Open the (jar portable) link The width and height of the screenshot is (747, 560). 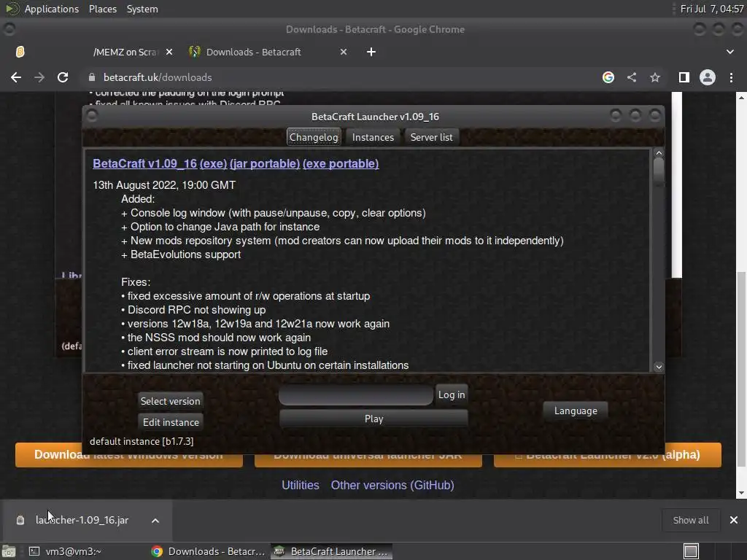(265, 163)
